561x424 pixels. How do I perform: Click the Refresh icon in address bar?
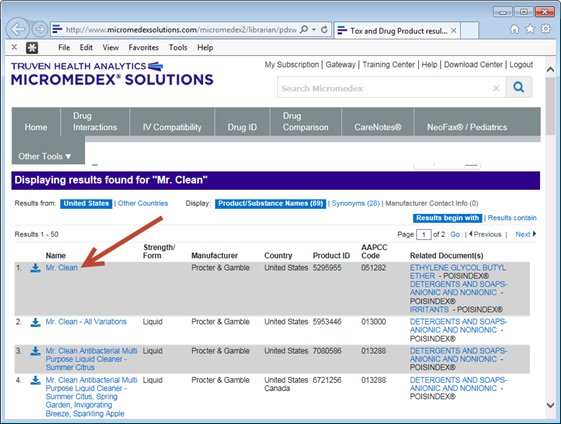pos(324,30)
